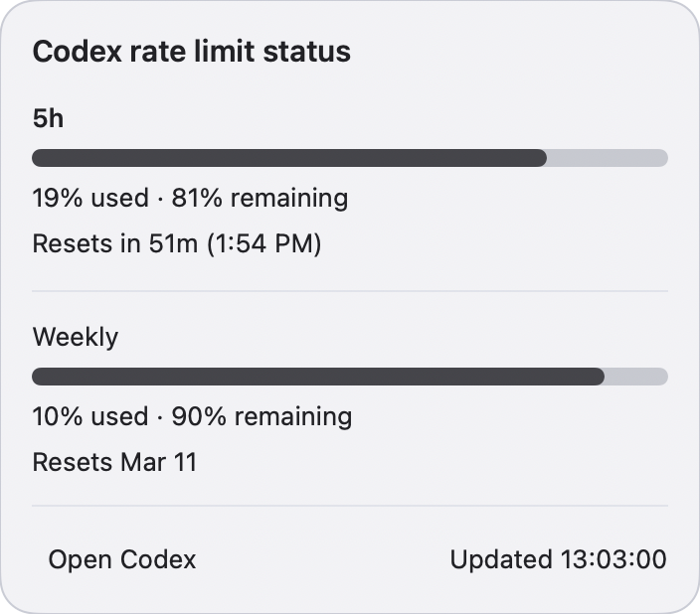Click the divider line above the Weekly label

click(350, 291)
